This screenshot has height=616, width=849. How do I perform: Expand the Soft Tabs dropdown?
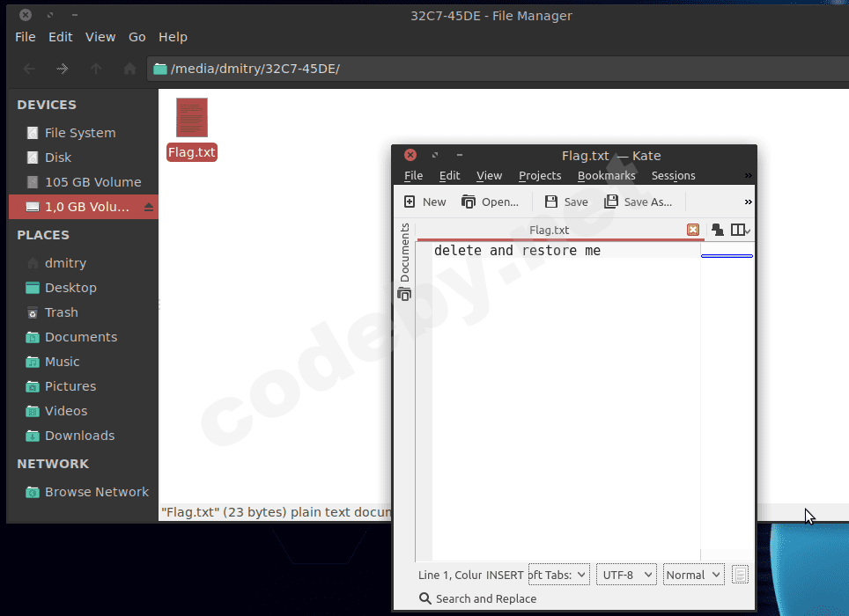[x=558, y=574]
